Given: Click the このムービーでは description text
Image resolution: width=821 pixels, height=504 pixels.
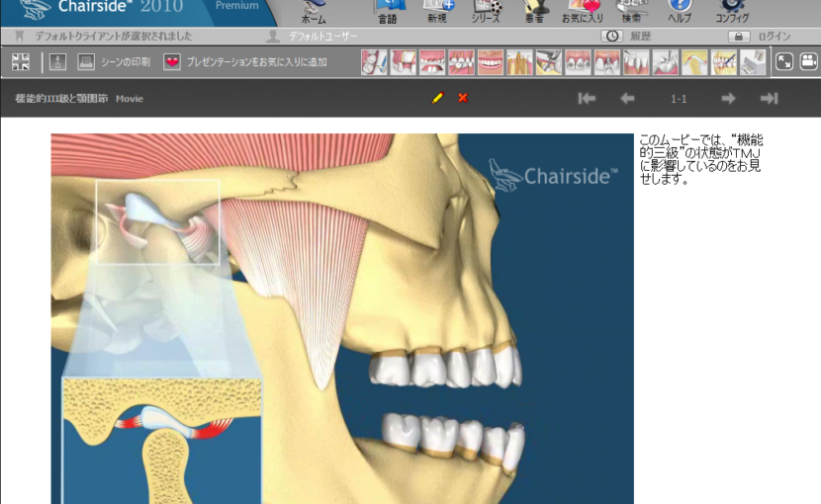Looking at the screenshot, I should 701,159.
